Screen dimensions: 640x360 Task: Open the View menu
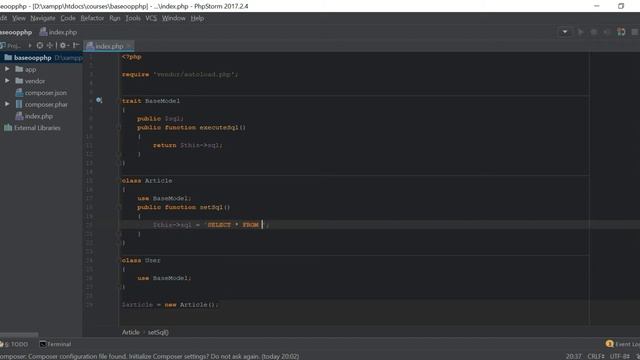(19, 18)
